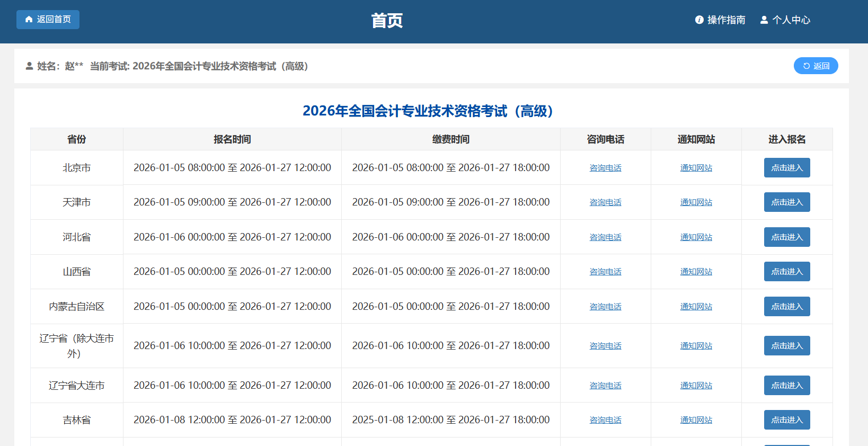Image resolution: width=868 pixels, height=446 pixels.
Task: Open 通知网站 link for 天津市
Action: point(696,202)
